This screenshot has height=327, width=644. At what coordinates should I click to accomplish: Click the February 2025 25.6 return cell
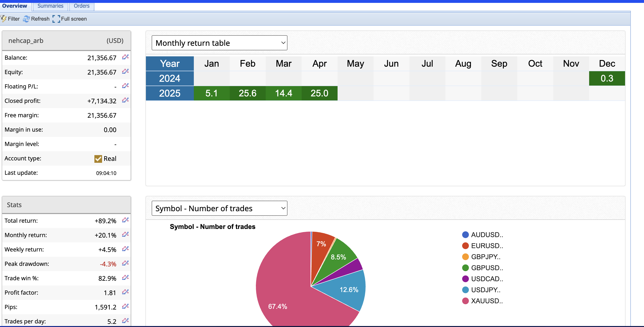(x=247, y=93)
